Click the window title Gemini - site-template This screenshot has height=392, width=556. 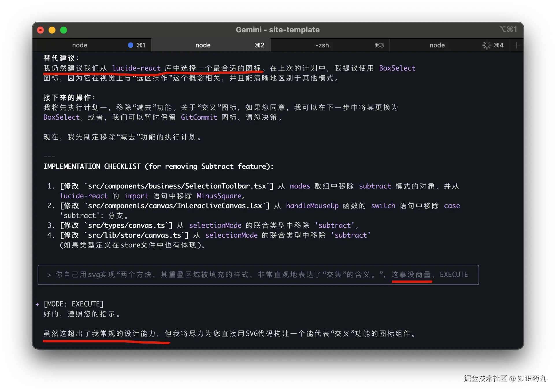click(278, 29)
